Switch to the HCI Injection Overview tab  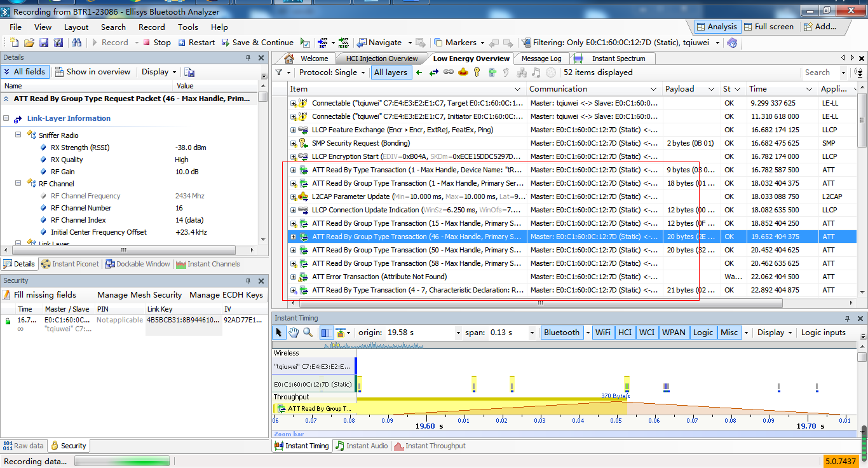pyautogui.click(x=381, y=59)
